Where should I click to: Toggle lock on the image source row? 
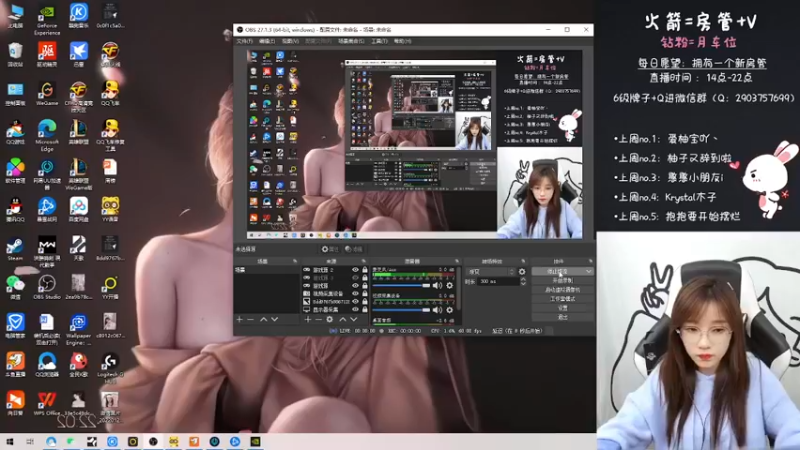(x=364, y=302)
